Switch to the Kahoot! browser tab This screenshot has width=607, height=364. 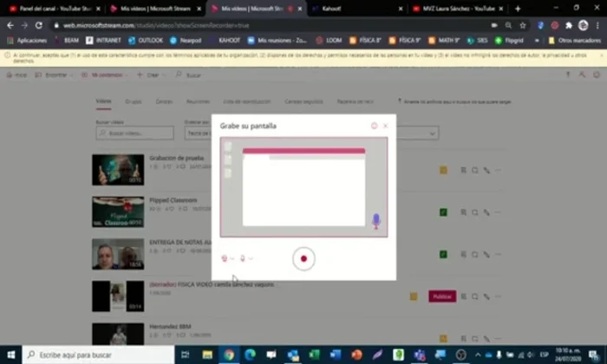coord(356,9)
